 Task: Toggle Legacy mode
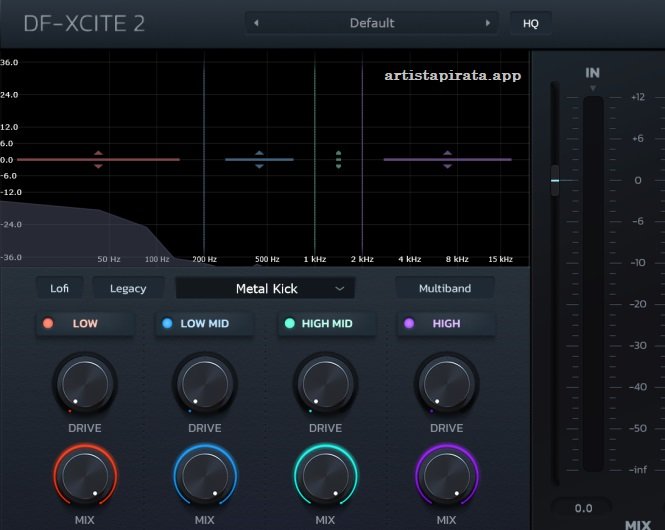pyautogui.click(x=128, y=288)
